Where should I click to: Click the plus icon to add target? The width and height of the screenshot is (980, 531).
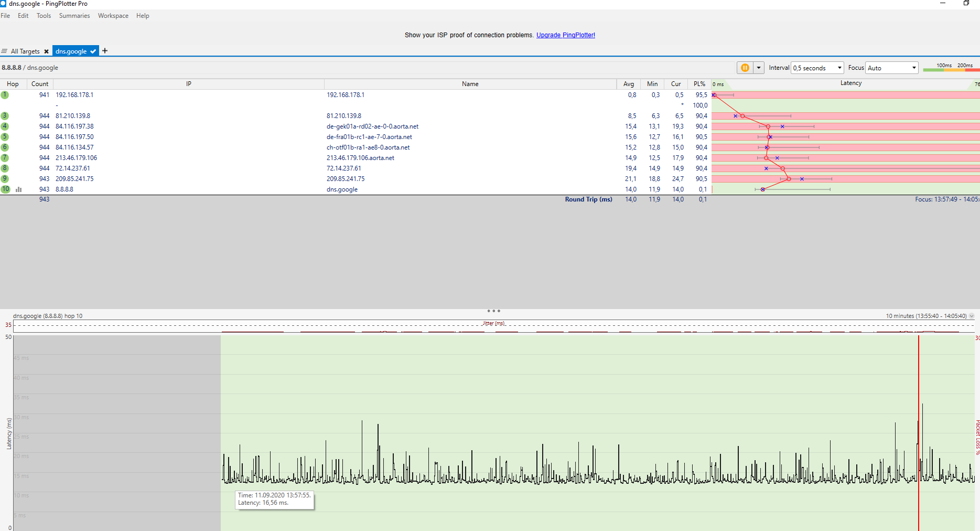105,51
